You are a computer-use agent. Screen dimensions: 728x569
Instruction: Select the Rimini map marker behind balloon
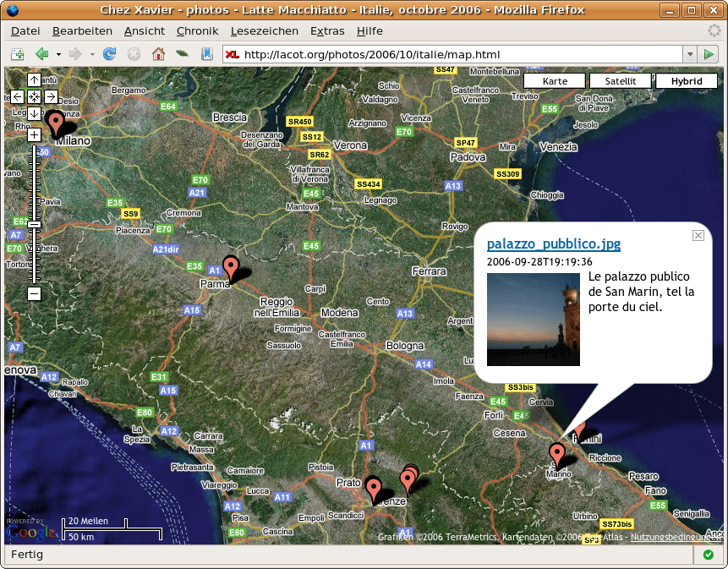click(x=581, y=429)
